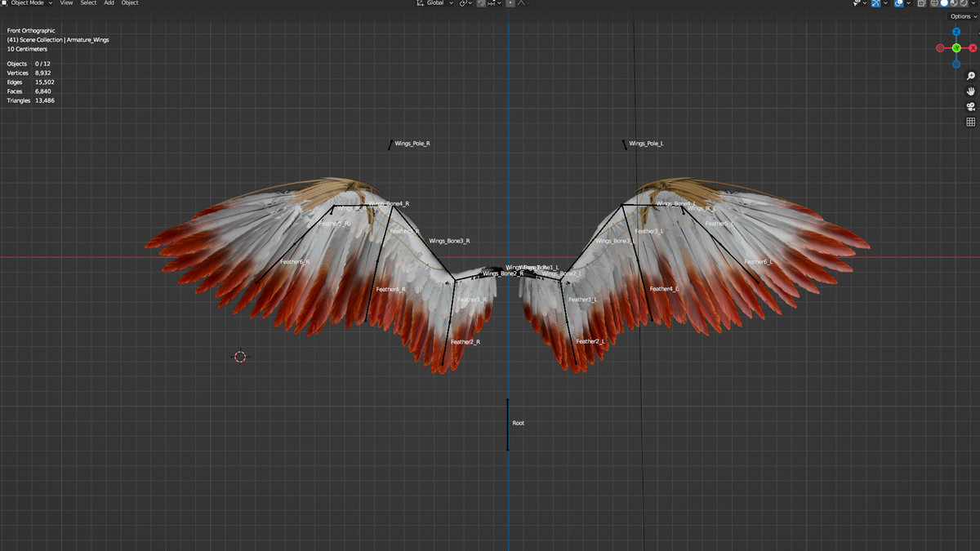Select the Solid viewport shading mode

click(944, 3)
